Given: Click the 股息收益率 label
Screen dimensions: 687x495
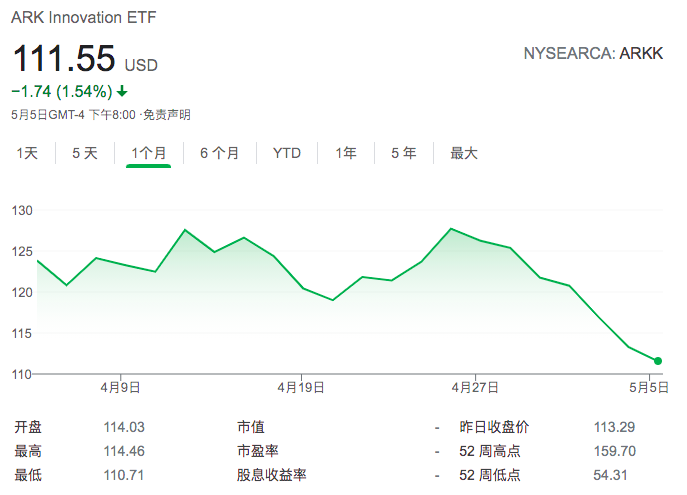Looking at the screenshot, I should point(272,475).
